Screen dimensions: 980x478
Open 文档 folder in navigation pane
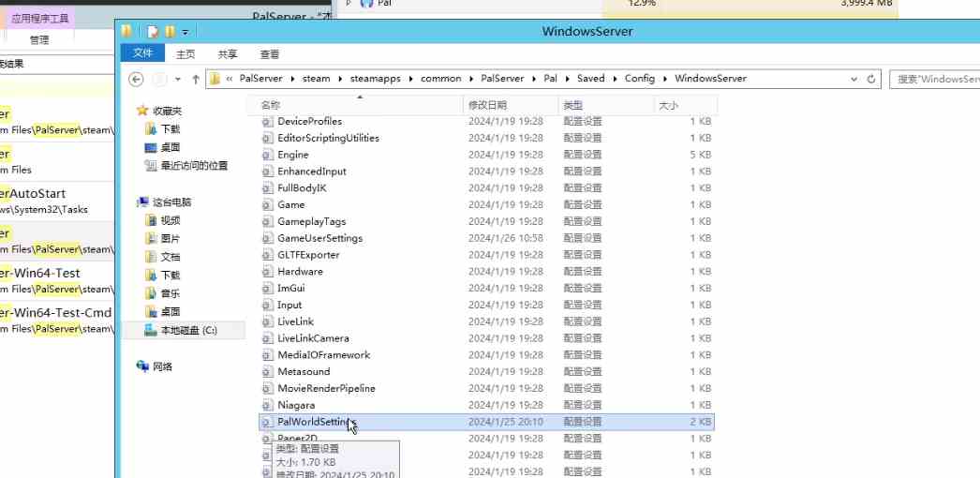[x=170, y=257]
